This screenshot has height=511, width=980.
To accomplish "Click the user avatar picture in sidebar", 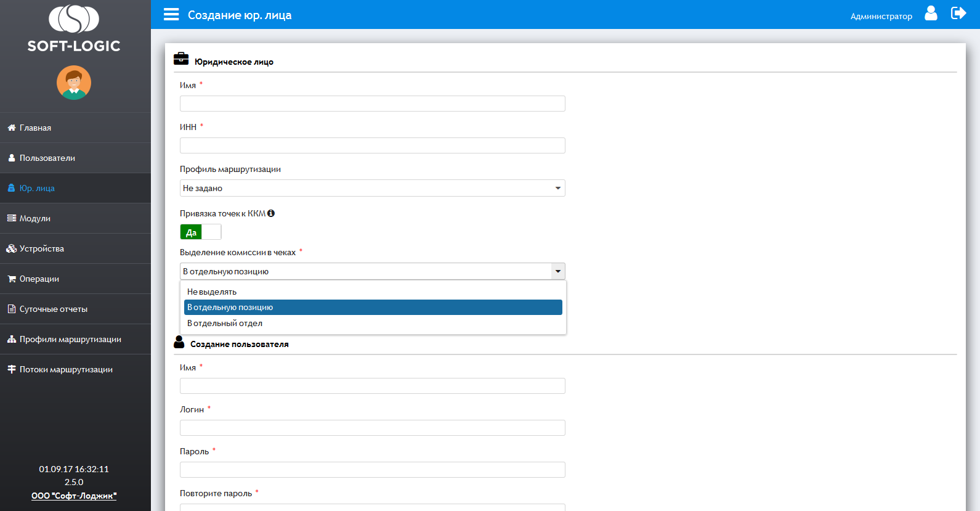I will coord(74,83).
